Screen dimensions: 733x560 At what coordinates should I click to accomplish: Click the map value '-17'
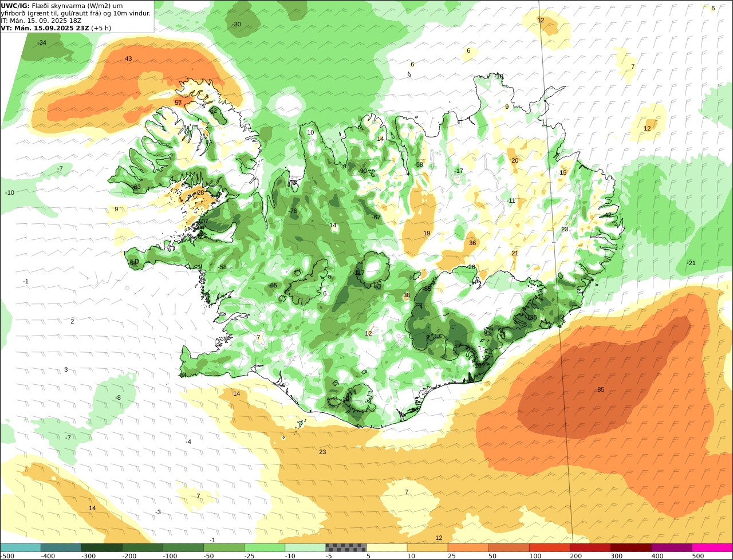(x=459, y=171)
